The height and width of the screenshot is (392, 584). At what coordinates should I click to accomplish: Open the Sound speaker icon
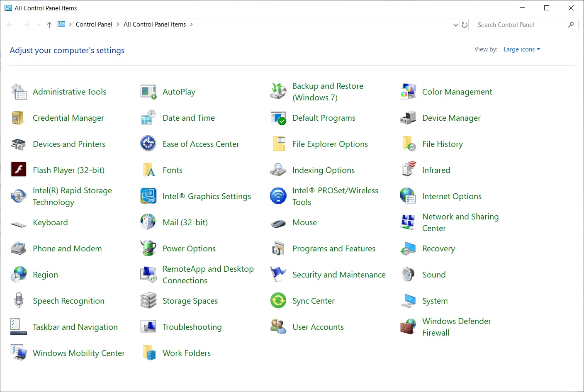[x=408, y=275]
